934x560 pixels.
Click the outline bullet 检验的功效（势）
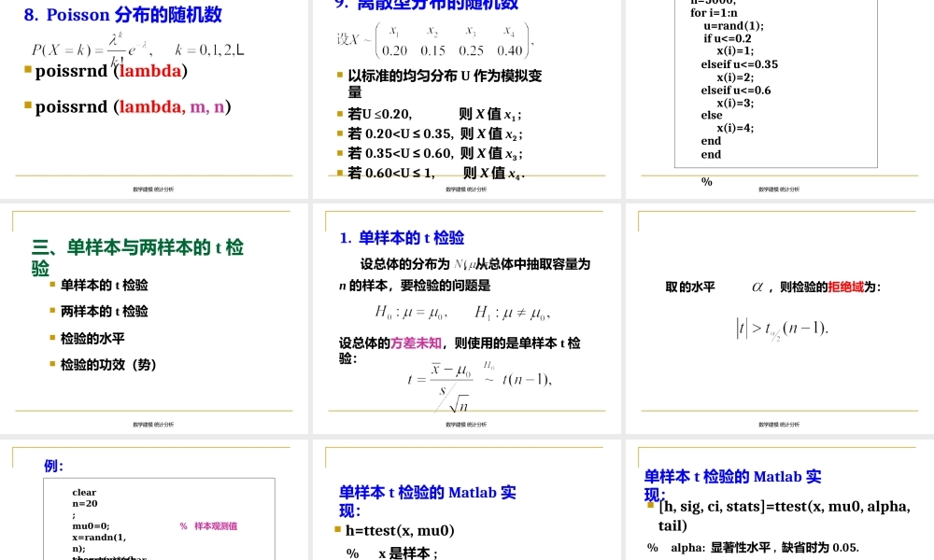(x=108, y=365)
